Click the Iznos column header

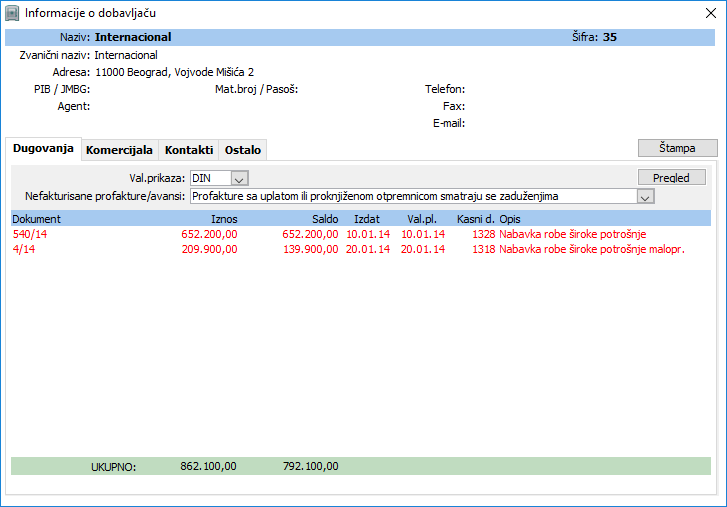224,219
